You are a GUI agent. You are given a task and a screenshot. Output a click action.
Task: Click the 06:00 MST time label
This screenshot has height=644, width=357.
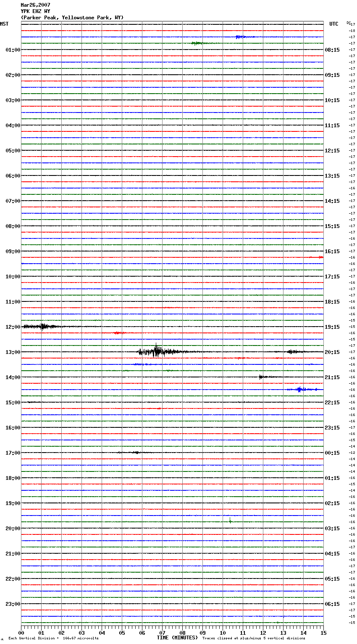[13, 176]
